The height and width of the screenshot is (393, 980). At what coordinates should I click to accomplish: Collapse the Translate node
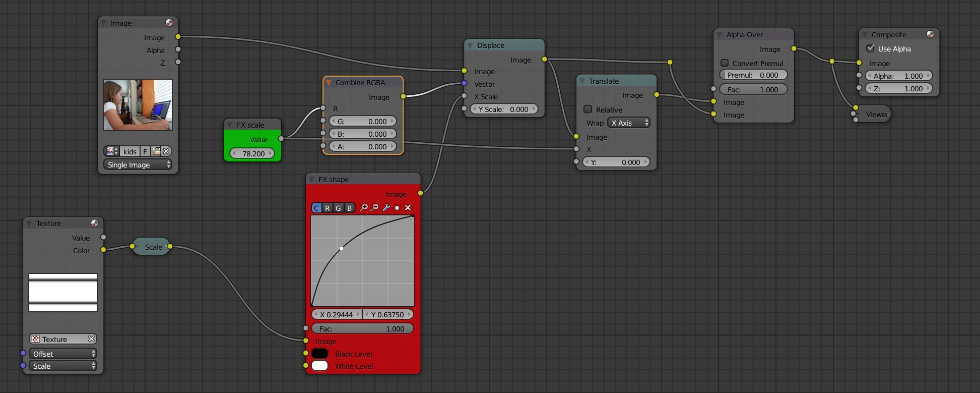pos(582,81)
